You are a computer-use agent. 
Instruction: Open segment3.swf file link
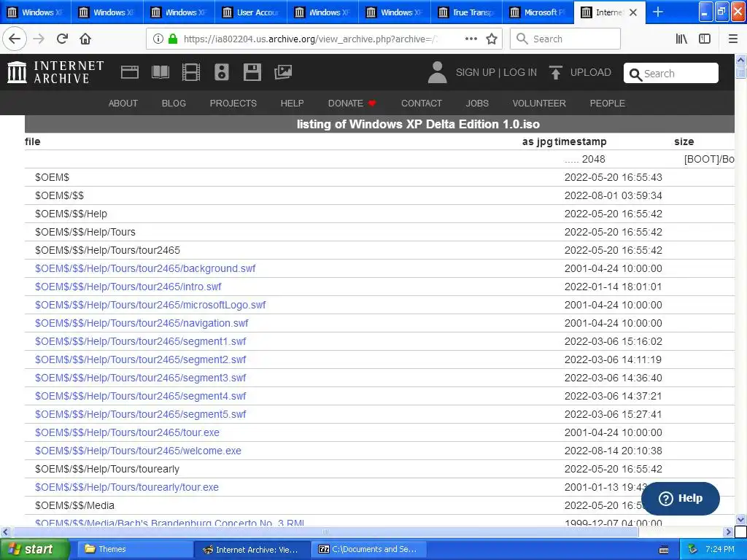141,378
